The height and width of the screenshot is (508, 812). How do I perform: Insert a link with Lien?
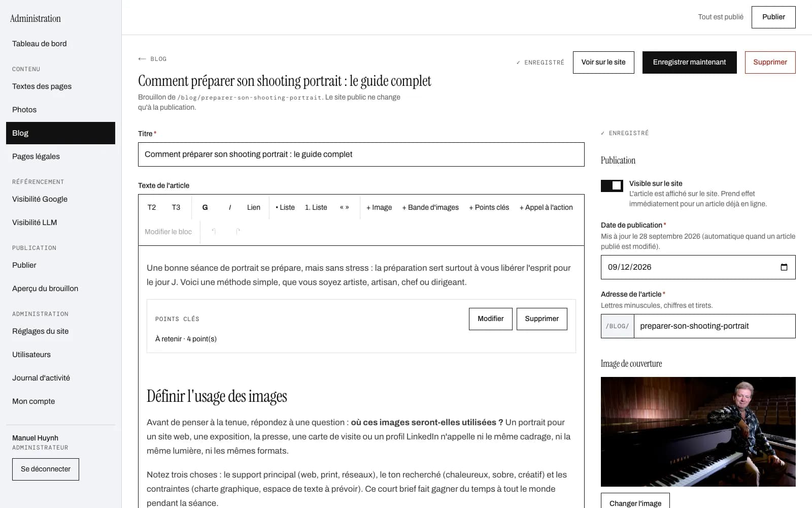(254, 207)
